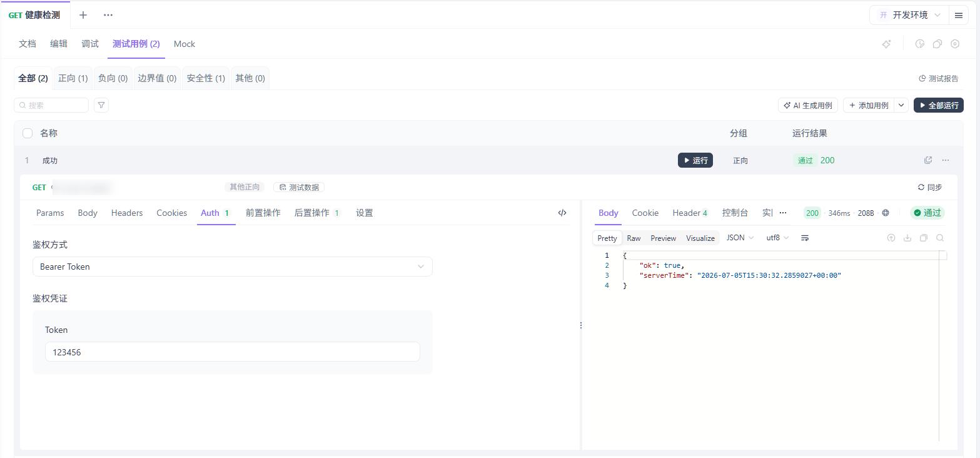This screenshot has height=458, width=980.
Task: Click the 添加用例 button
Action: [x=869, y=105]
